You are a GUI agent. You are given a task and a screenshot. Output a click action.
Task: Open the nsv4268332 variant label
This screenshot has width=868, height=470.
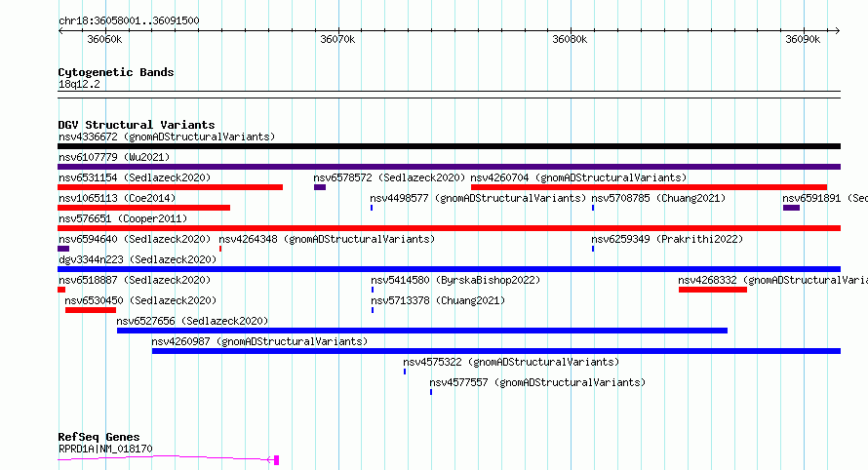pos(772,280)
